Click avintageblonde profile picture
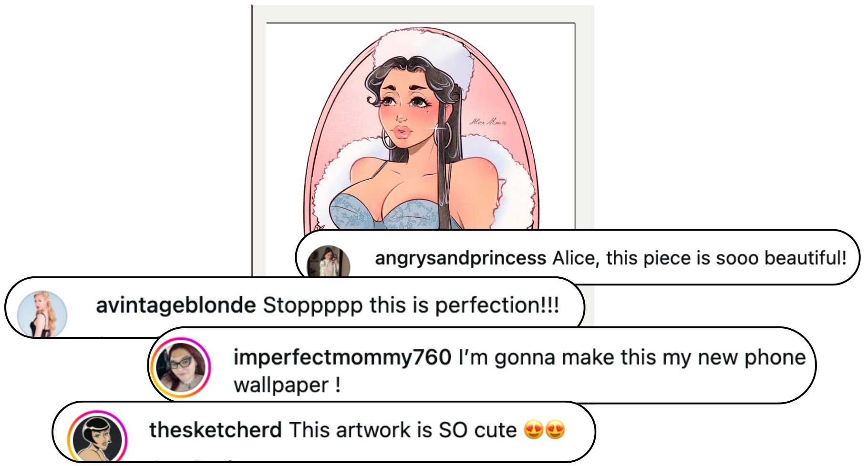868x466 pixels. pos(42,314)
